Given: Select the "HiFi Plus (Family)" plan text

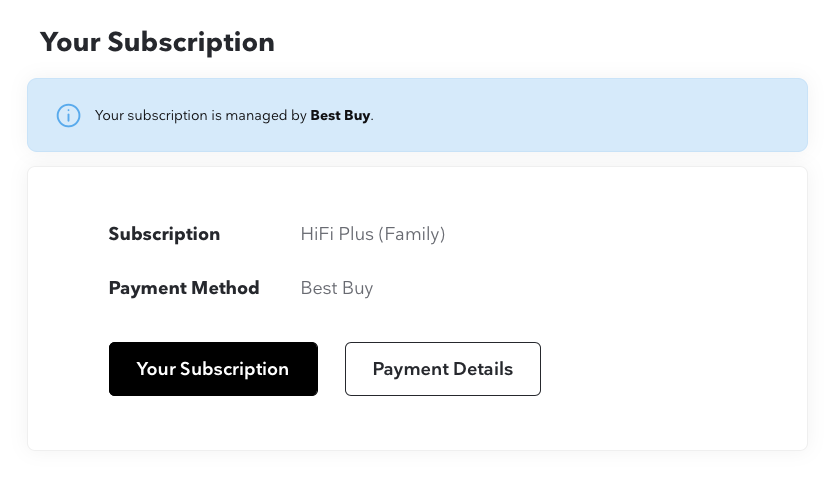Looking at the screenshot, I should 373,234.
